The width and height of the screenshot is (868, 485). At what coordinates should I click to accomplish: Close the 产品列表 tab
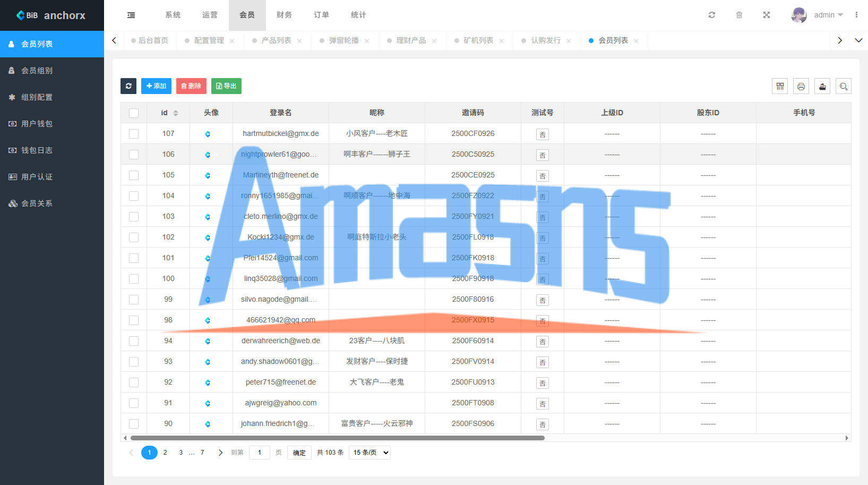pos(299,41)
